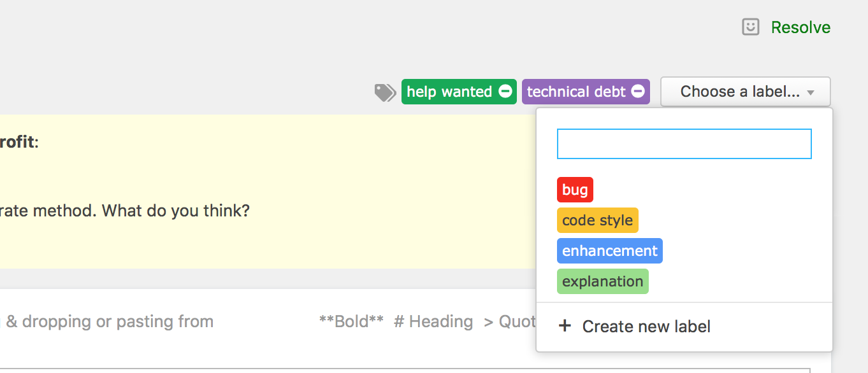The image size is (868, 373).
Task: Click the smiley emoji reaction icon
Action: click(751, 27)
